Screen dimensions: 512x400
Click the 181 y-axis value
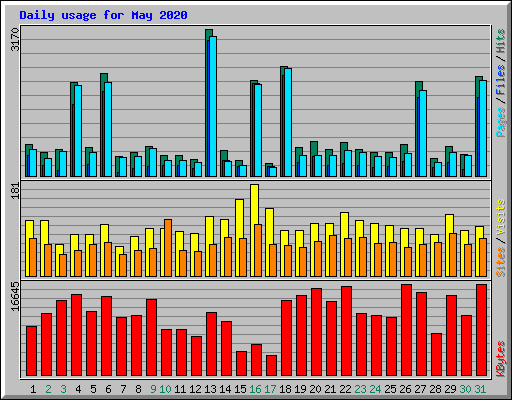point(15,191)
